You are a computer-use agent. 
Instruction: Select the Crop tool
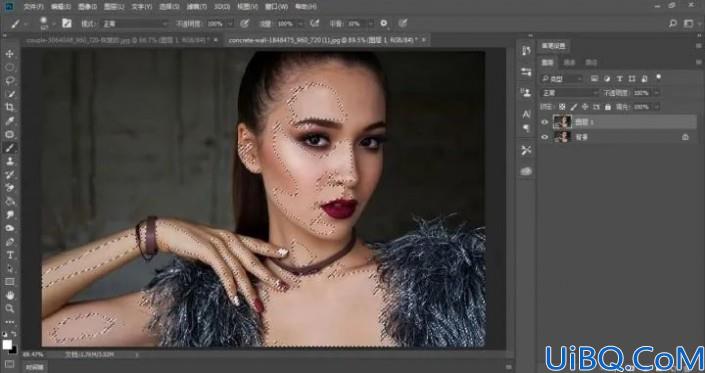(x=9, y=107)
